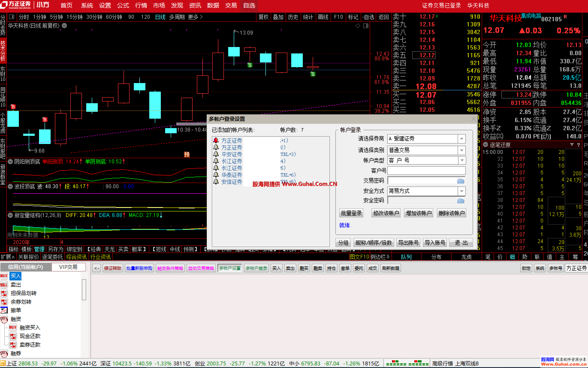Screen dimensions: 588x368
Task: Click the trade menu vertical scrollbar thumb
Action: pyautogui.click(x=84, y=290)
